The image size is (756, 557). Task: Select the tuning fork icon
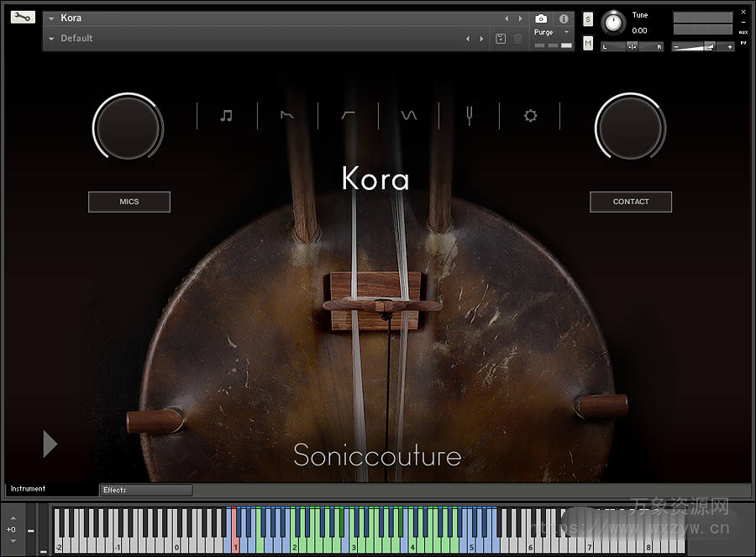(469, 115)
